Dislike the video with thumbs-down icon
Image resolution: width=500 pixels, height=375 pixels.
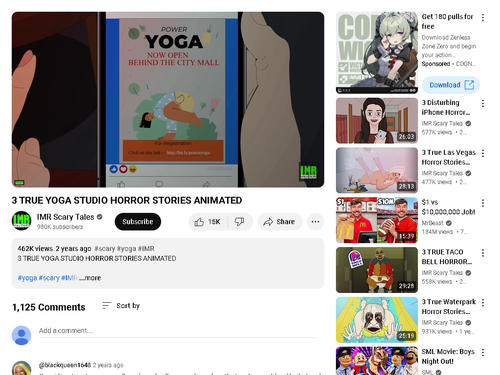(x=240, y=222)
